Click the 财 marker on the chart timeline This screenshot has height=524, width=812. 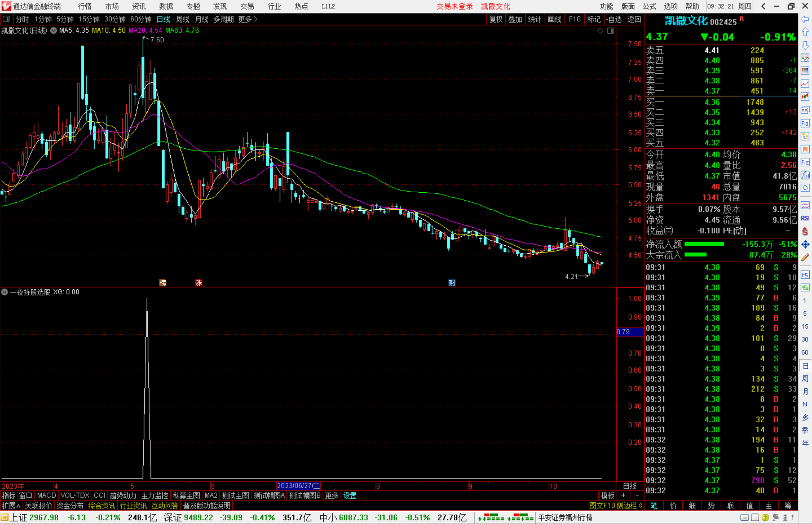tap(452, 282)
